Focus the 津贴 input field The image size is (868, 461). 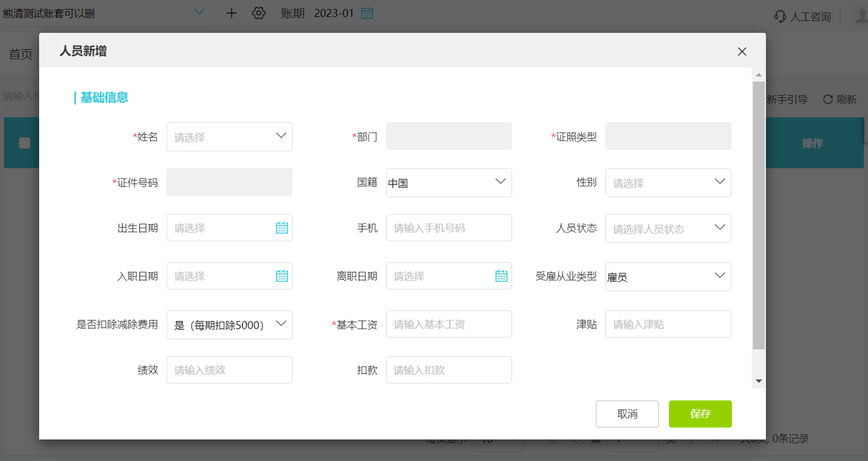tap(668, 324)
